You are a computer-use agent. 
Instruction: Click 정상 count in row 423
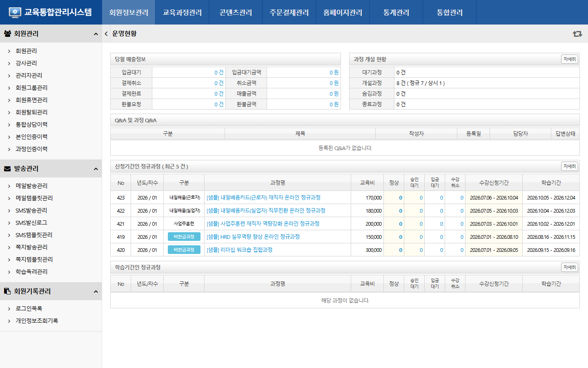(x=401, y=198)
